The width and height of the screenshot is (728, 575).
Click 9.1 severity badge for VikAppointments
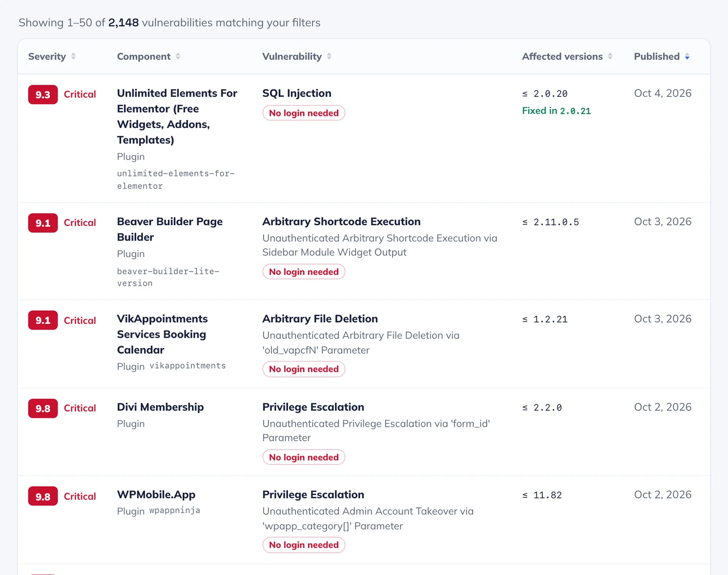pyautogui.click(x=43, y=321)
